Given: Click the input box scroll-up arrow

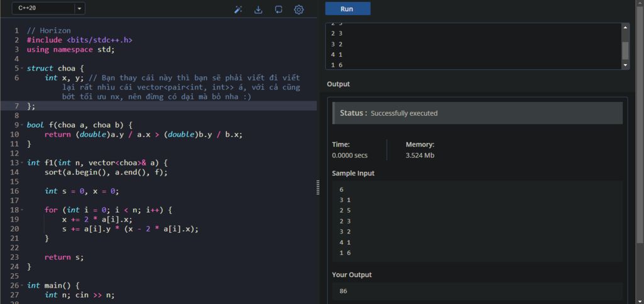Looking at the screenshot, I should coord(625,28).
